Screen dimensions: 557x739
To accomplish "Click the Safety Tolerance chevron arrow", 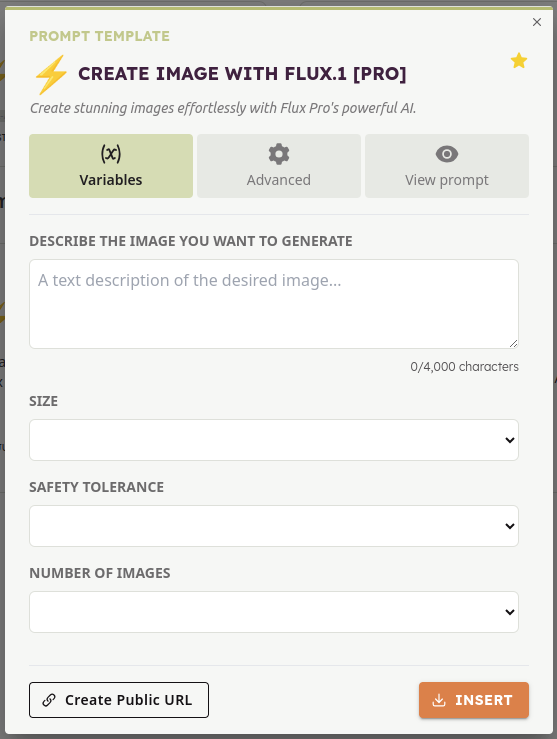I will pos(509,526).
